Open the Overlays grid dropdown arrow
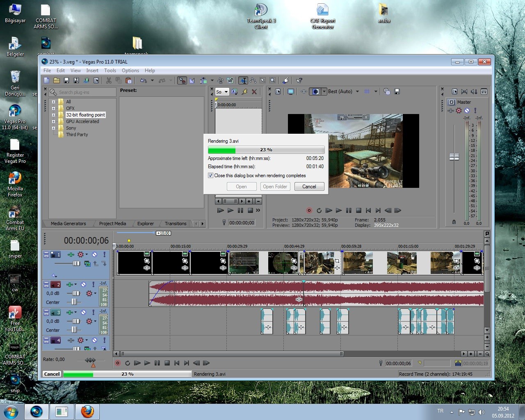Viewport: 525px width, 420px height. (375, 91)
